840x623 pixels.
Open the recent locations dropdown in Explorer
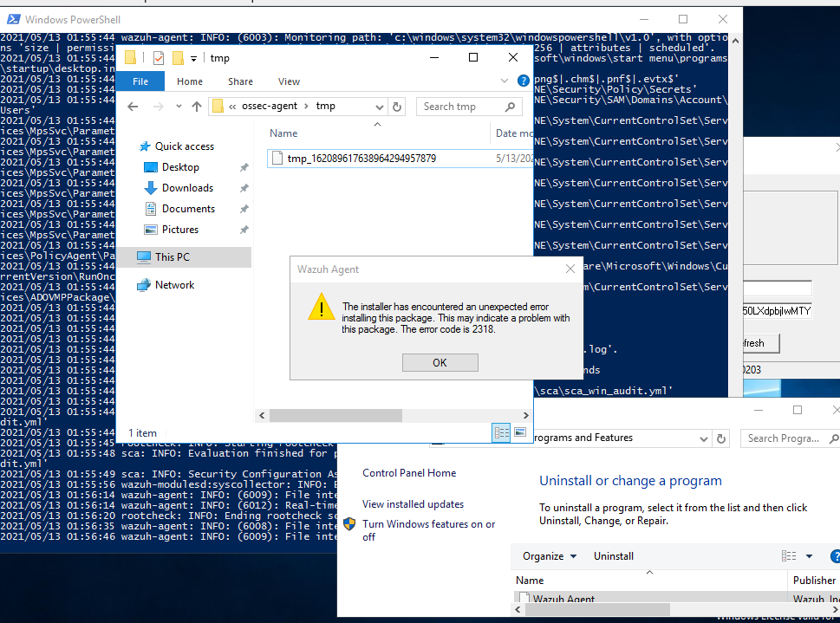point(179,107)
